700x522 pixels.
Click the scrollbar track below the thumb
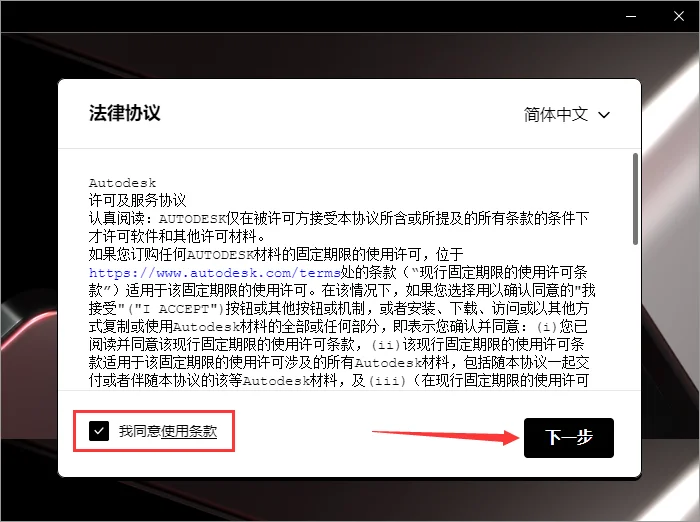coord(634,320)
